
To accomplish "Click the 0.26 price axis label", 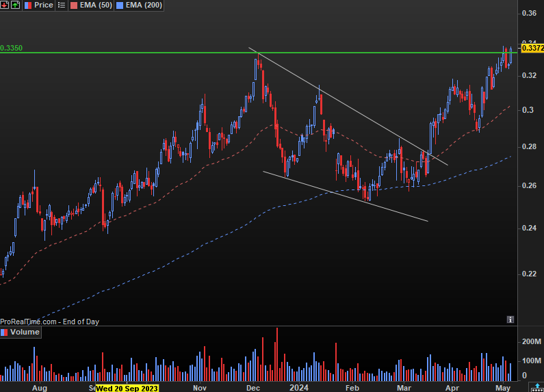I will (x=529, y=185).
